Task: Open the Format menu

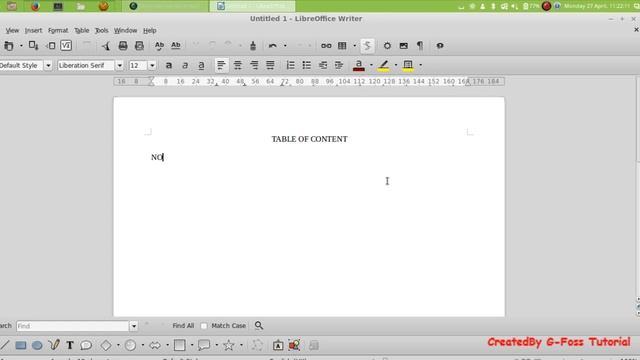Action: [x=58, y=31]
